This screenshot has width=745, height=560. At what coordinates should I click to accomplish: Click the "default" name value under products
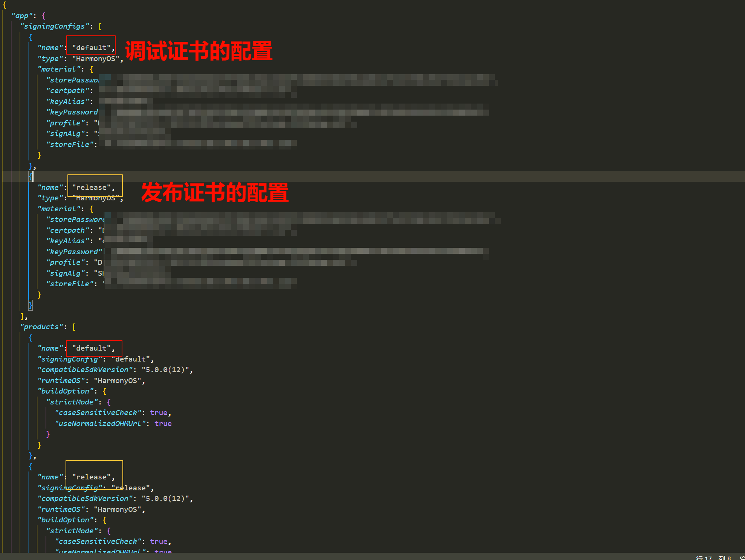point(92,348)
